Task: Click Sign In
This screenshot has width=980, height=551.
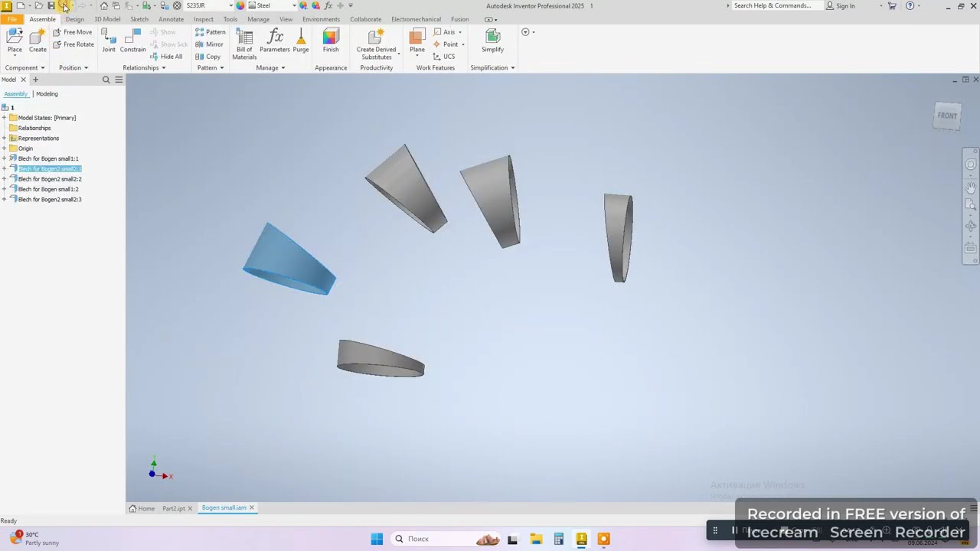Action: 841,5
